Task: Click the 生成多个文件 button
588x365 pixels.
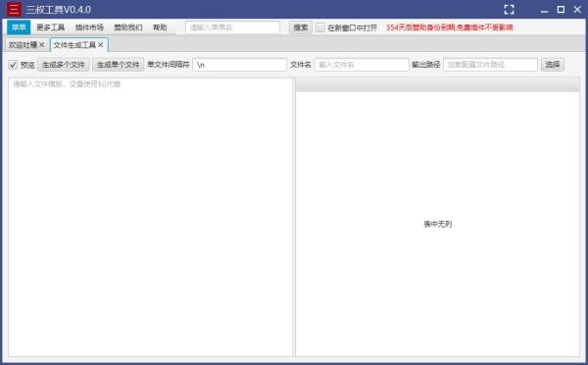Action: [64, 65]
